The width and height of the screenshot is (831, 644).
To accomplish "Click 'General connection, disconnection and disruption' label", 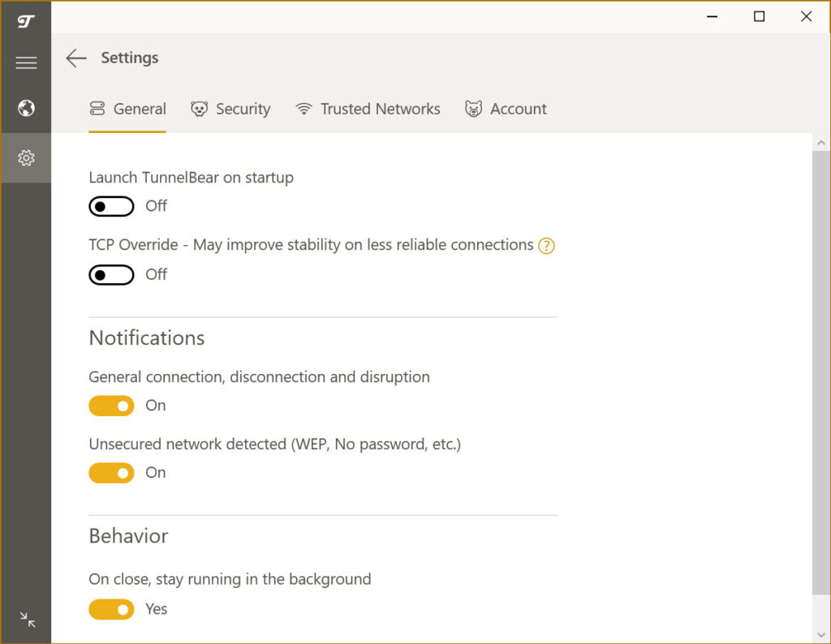I will tap(259, 377).
